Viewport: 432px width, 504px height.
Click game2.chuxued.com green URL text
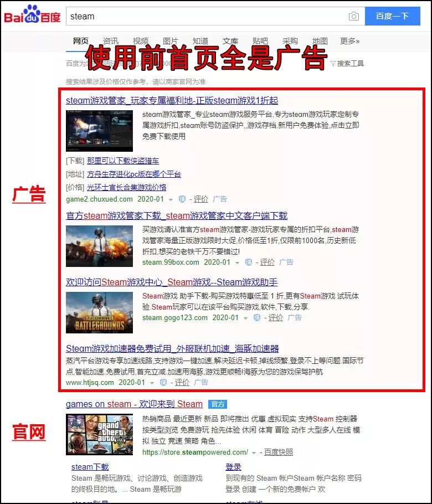(99, 199)
